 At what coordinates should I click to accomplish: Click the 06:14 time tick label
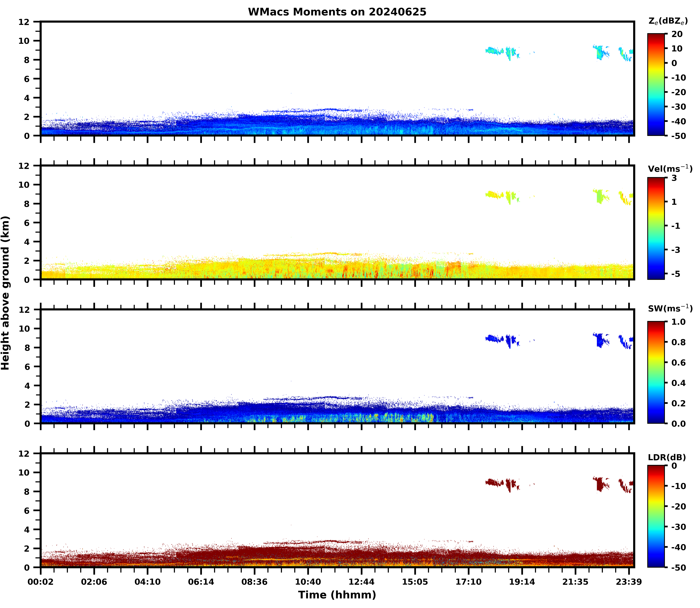point(201,582)
